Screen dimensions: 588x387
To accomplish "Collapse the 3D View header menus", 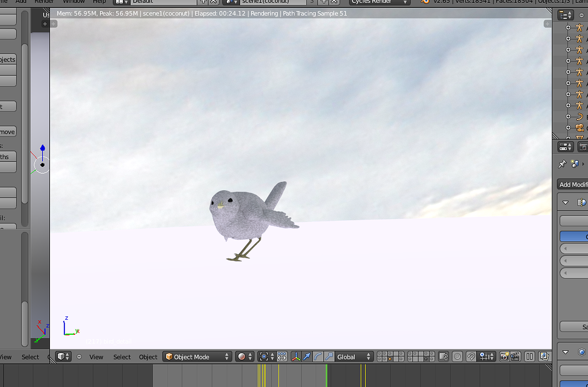I will point(79,357).
